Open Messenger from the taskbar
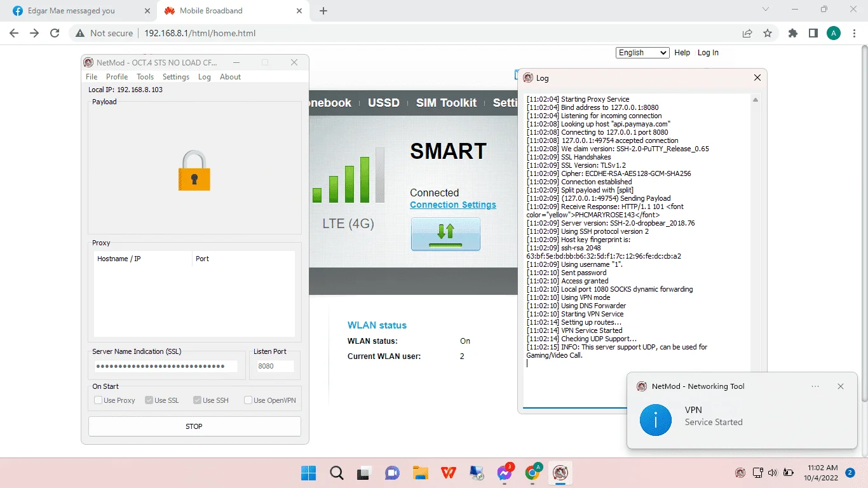The height and width of the screenshot is (488, 868). (505, 473)
